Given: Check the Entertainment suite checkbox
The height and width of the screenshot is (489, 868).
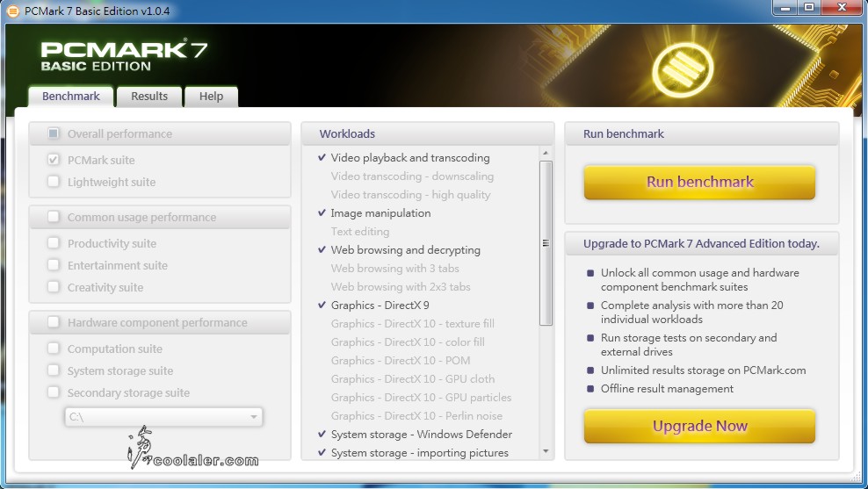Looking at the screenshot, I should coord(53,265).
